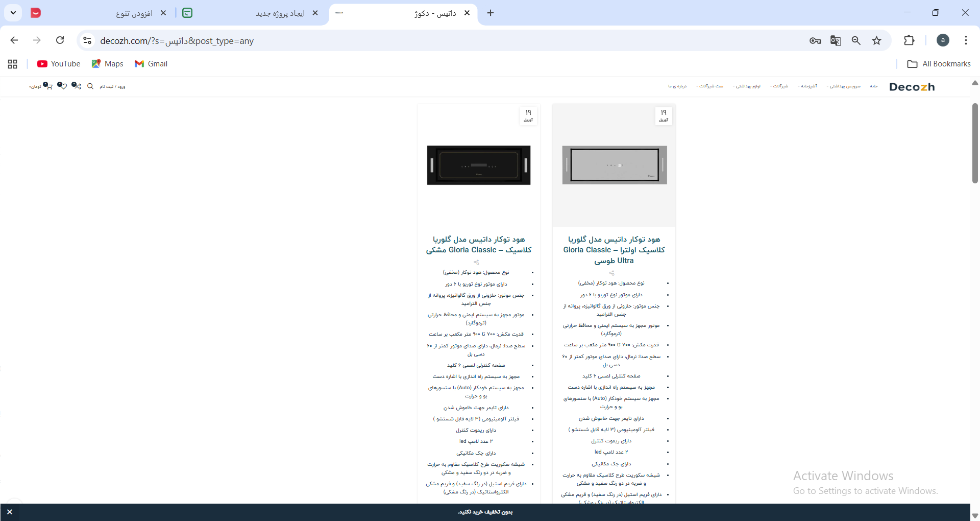Open the Gmail bookmark
Viewport: 980px width, 521px height.
(151, 64)
